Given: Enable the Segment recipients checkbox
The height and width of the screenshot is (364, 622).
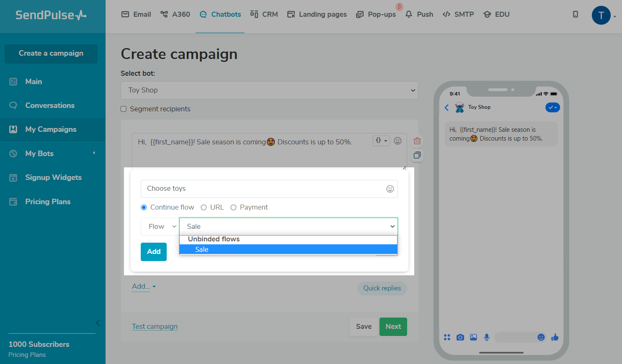Looking at the screenshot, I should [x=124, y=109].
